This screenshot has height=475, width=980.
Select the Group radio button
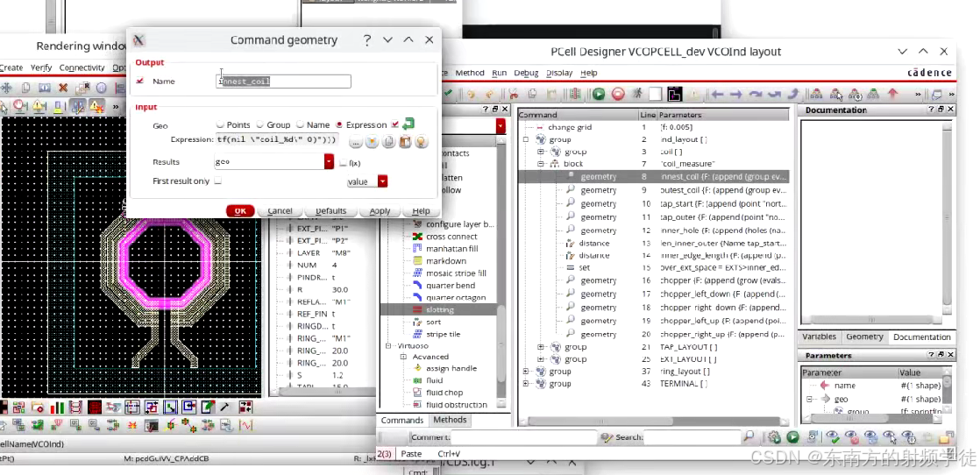coord(260,124)
